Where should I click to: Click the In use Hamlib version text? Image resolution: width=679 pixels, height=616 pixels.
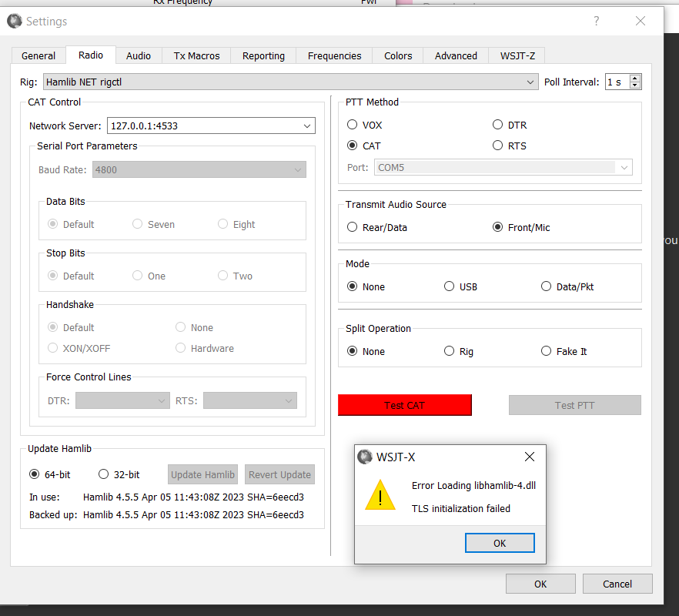coord(193,497)
